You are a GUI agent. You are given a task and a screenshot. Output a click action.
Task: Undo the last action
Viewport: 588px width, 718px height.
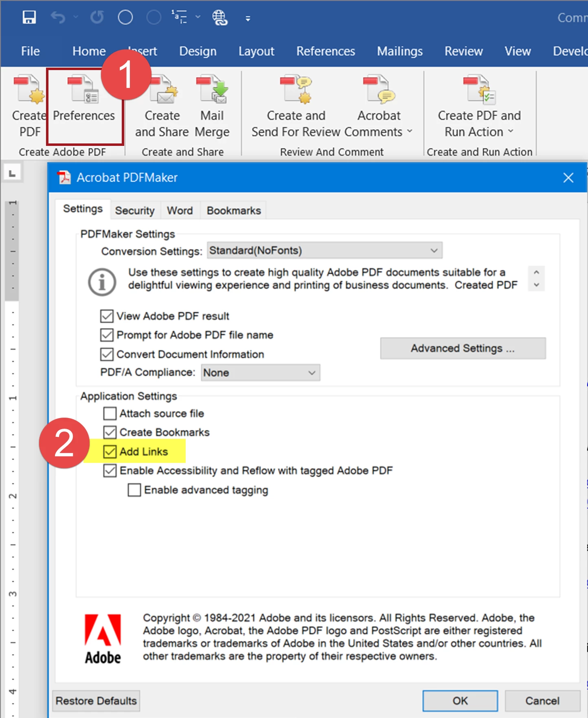[x=58, y=18]
